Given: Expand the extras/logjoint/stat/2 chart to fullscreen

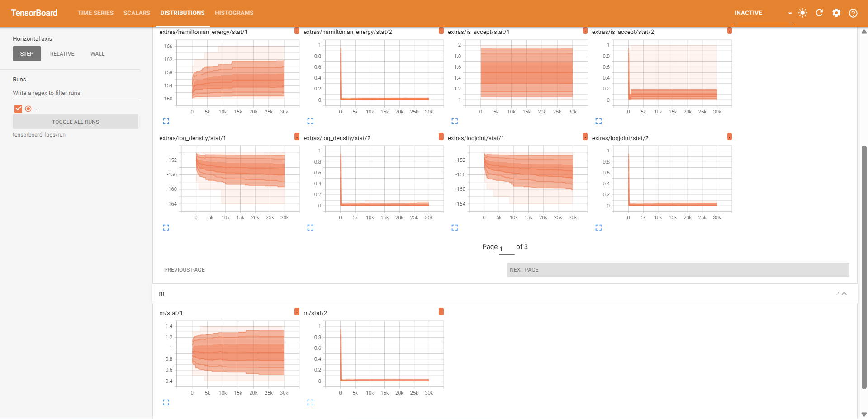Looking at the screenshot, I should [598, 227].
